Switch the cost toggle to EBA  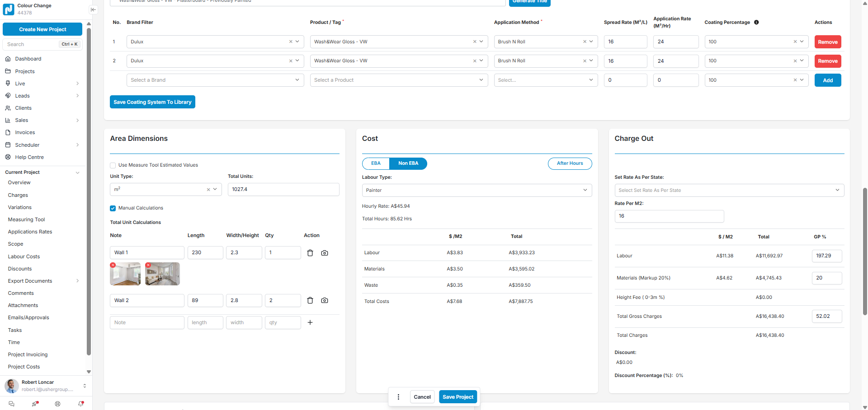coord(376,163)
